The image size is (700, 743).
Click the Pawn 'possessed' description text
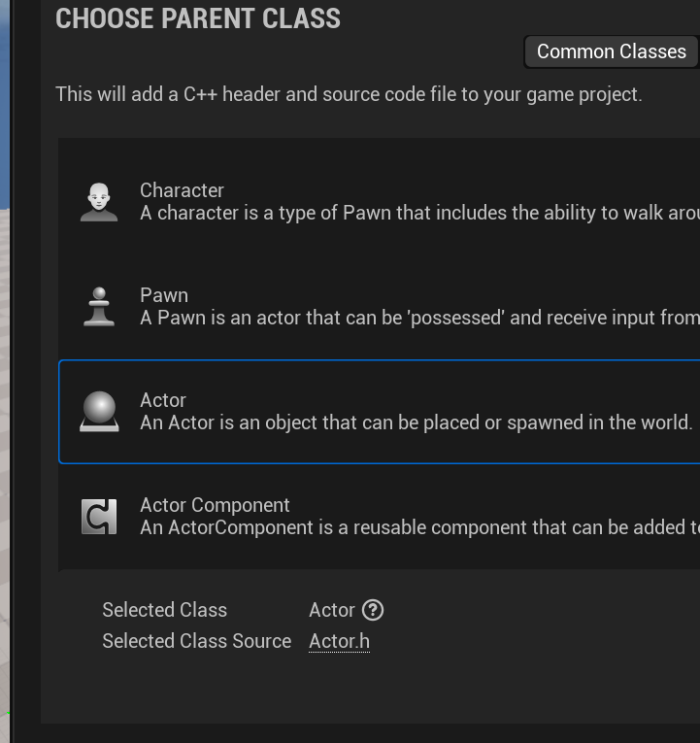pos(419,318)
